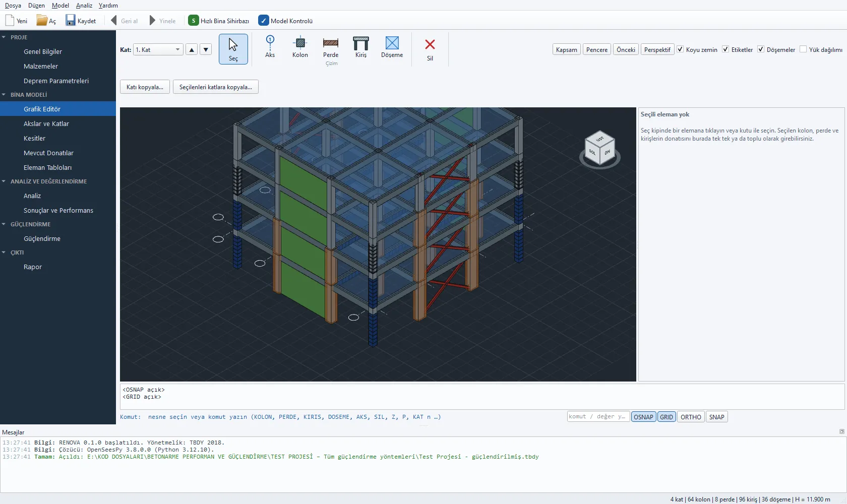Image resolution: width=847 pixels, height=504 pixels.
Task: Collapse the BİNA MODELİ section
Action: [4, 95]
